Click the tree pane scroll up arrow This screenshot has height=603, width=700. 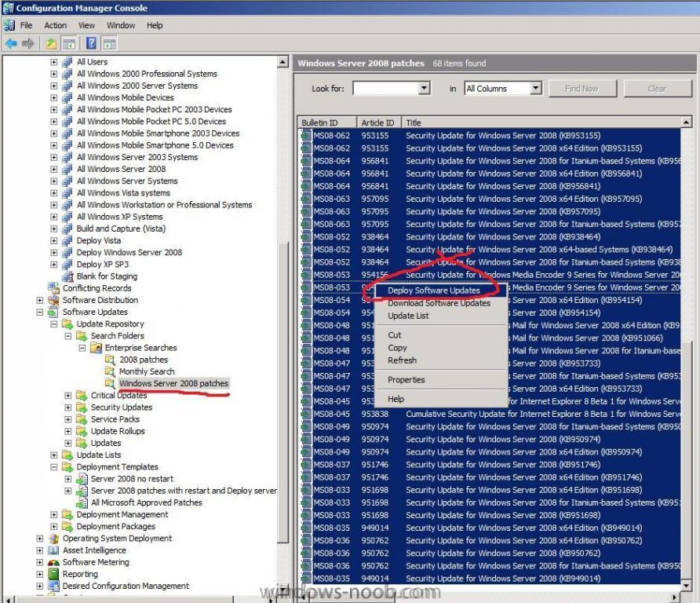coord(283,62)
